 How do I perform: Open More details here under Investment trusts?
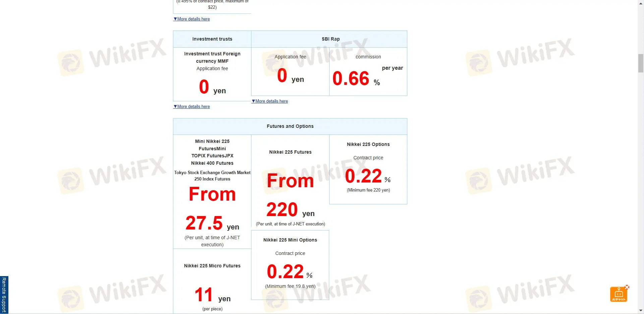[x=192, y=107]
